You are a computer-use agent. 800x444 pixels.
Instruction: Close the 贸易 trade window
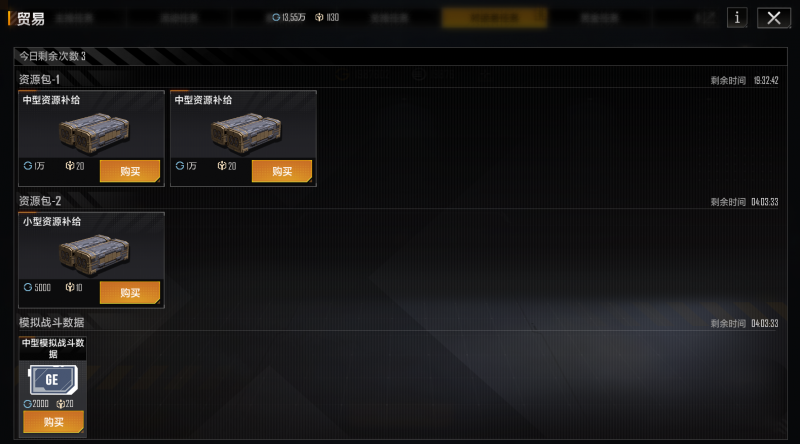(773, 18)
